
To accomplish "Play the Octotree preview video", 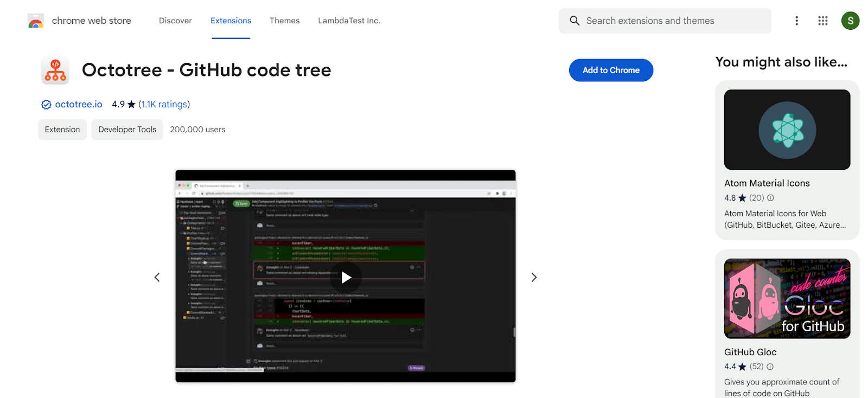I will 346,278.
